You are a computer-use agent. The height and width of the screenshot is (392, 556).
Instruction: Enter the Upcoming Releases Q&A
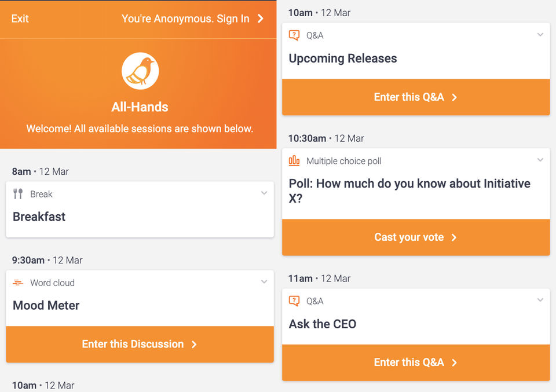[x=415, y=97]
